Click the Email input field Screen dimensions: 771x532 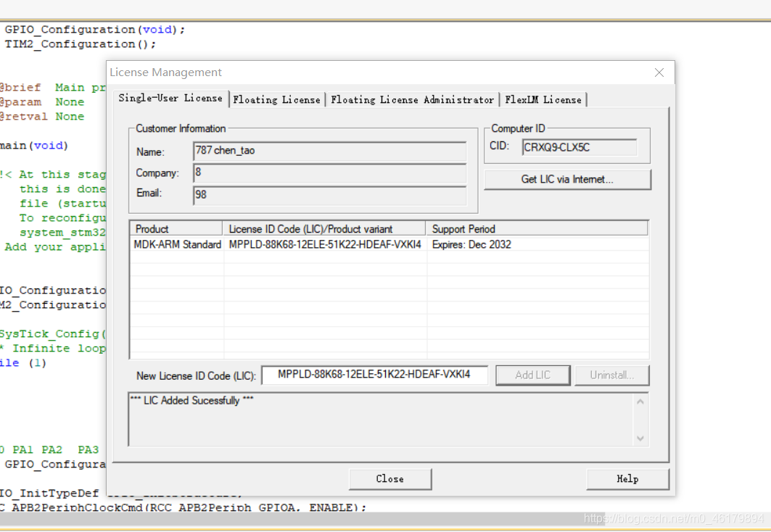(x=329, y=194)
